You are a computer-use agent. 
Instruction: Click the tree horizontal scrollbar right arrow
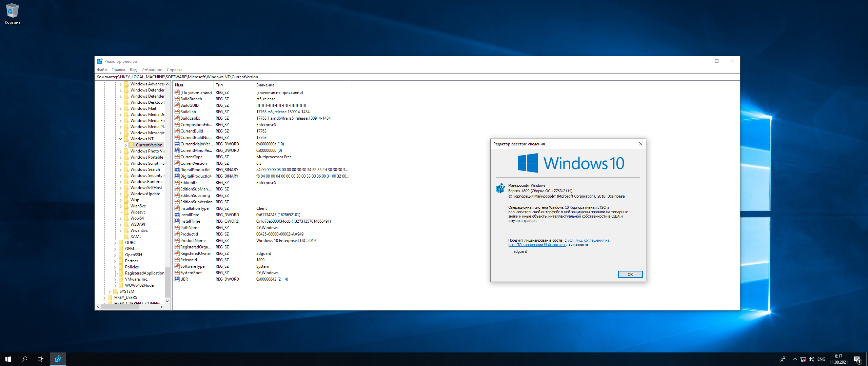[162, 307]
